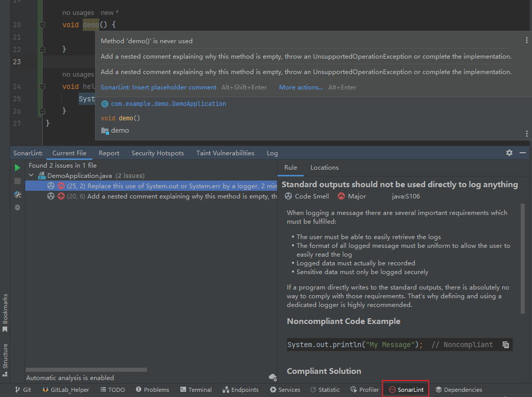Click the line number 23 in the gutter

click(x=17, y=62)
